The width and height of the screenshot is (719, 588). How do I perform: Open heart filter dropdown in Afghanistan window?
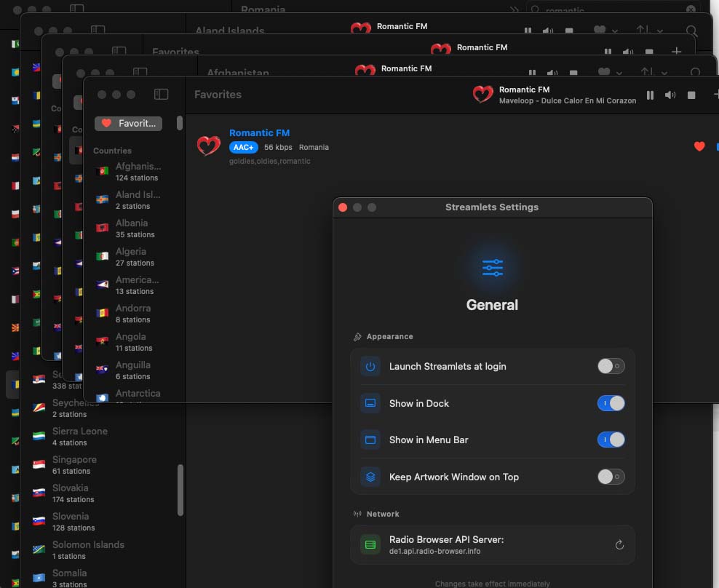tap(610, 73)
